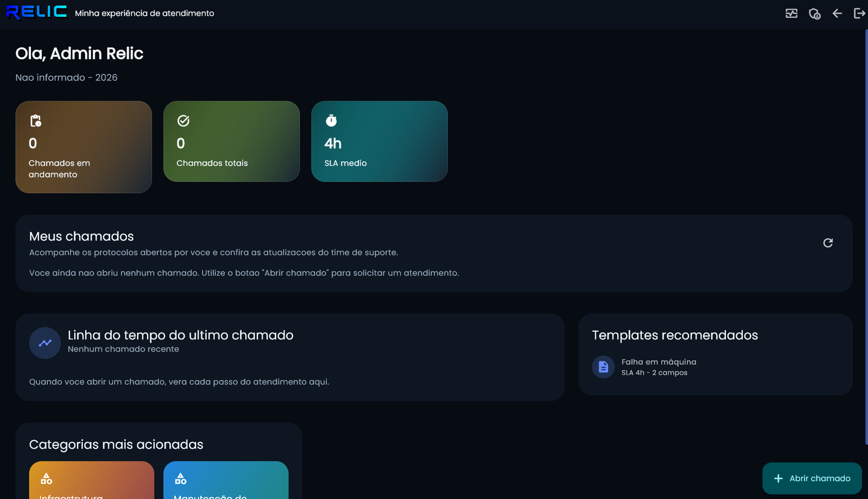This screenshot has height=499, width=868.
Task: Click the shapes icon on Manutenção card
Action: tap(181, 478)
